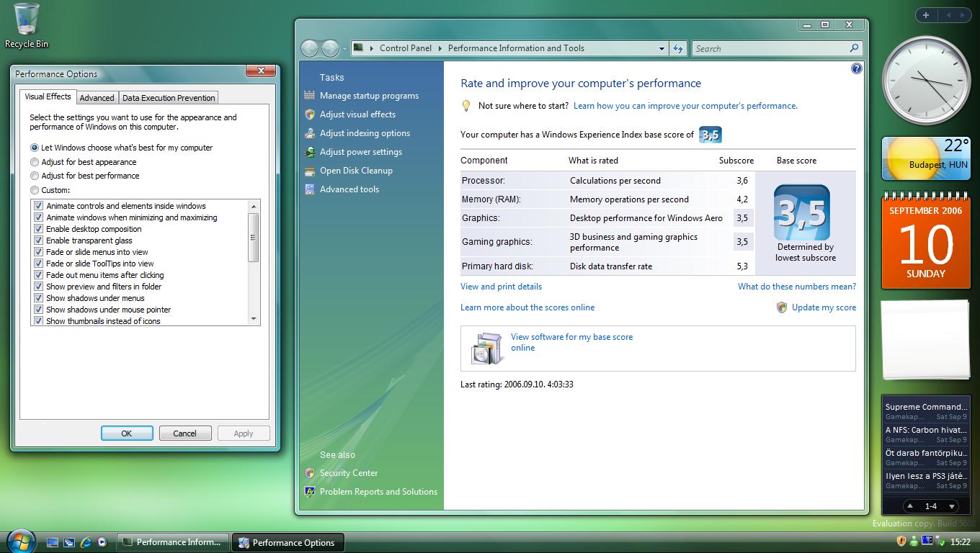This screenshot has width=980, height=553.
Task: Click the Add Gadgets plus button in Sidebar
Action: click(926, 14)
